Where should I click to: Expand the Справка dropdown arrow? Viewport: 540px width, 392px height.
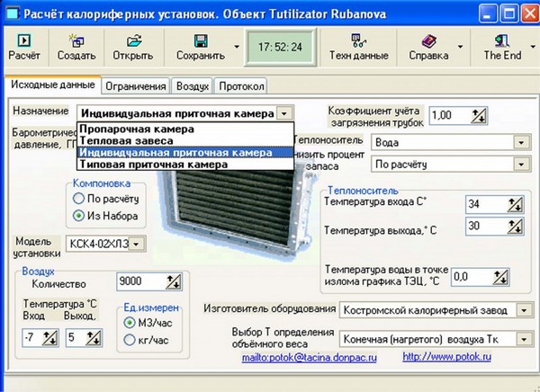pos(460,47)
